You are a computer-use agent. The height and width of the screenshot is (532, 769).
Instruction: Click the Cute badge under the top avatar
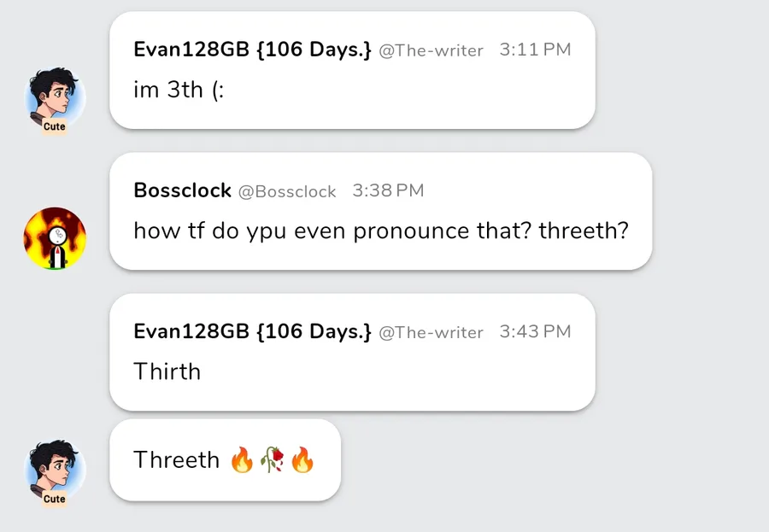click(x=55, y=126)
